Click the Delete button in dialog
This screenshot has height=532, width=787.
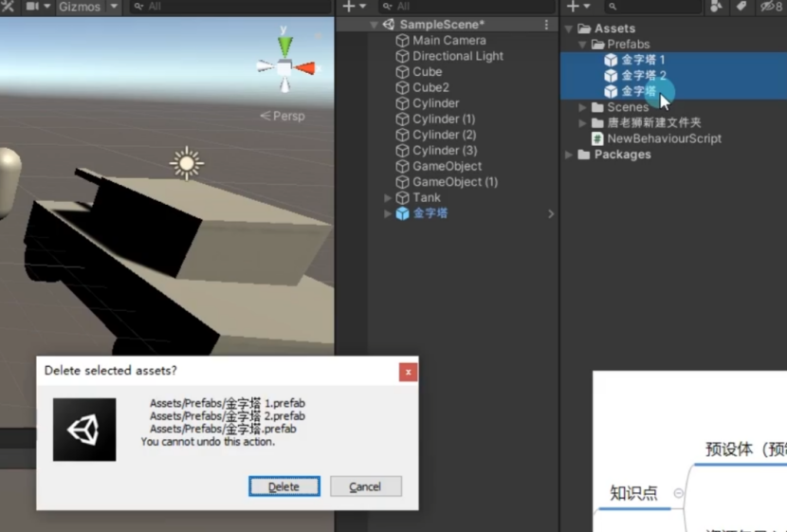[284, 486]
